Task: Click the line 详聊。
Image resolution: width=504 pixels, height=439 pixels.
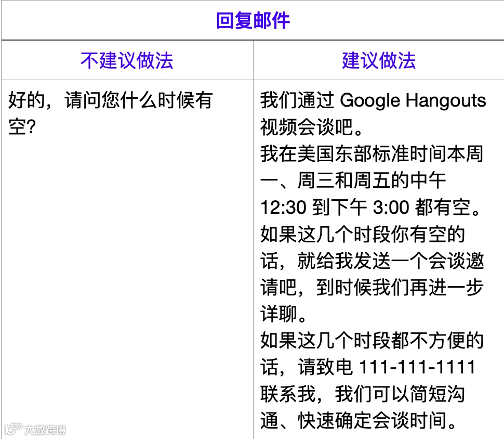Action: click(x=284, y=314)
